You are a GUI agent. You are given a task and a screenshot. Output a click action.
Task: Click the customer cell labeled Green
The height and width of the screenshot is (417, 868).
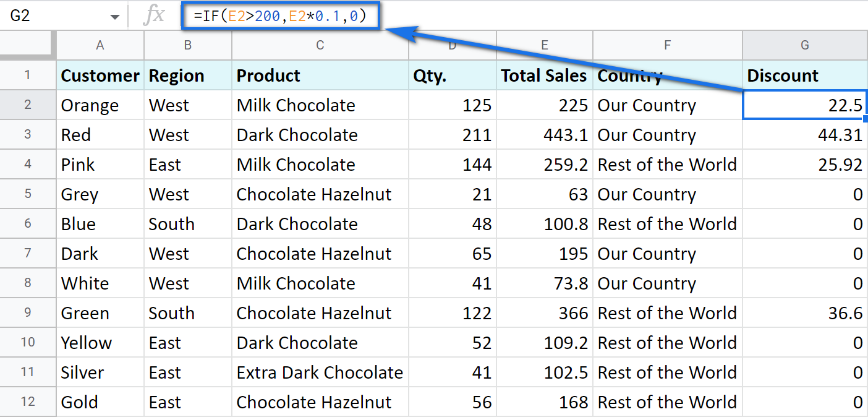click(84, 312)
